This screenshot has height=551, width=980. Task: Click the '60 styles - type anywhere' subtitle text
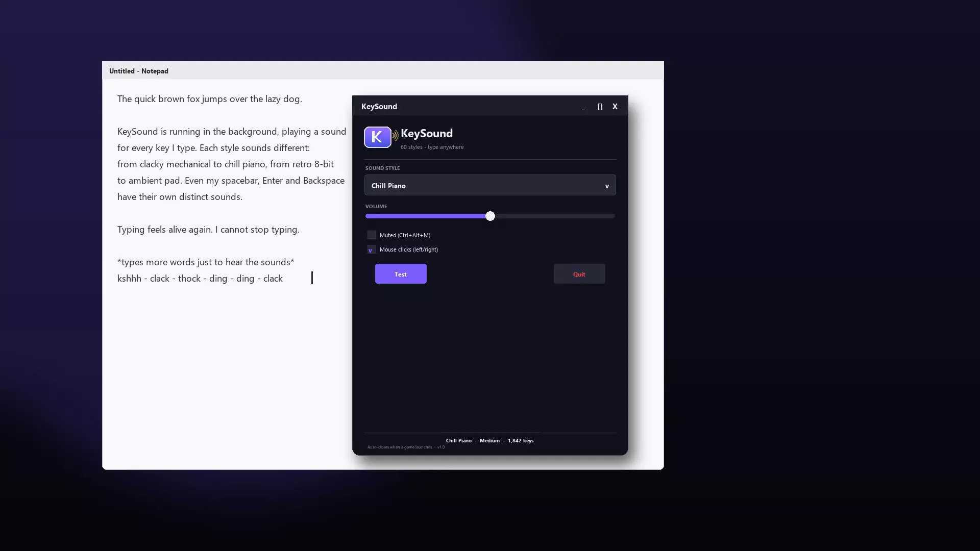(432, 147)
